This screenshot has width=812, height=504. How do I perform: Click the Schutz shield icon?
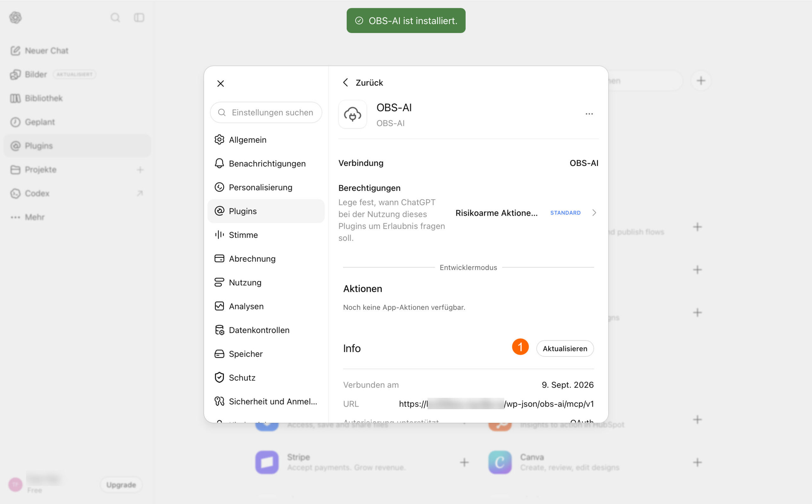point(219,378)
